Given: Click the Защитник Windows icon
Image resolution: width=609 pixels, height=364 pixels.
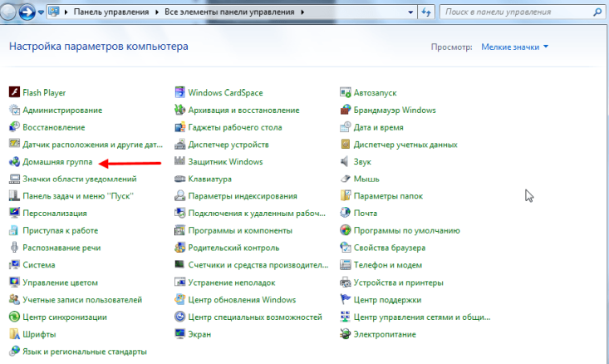Looking at the screenshot, I should point(179,161).
